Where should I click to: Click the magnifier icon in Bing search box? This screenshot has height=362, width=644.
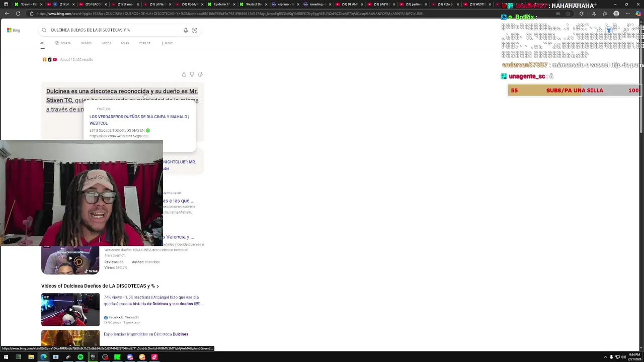44,30
